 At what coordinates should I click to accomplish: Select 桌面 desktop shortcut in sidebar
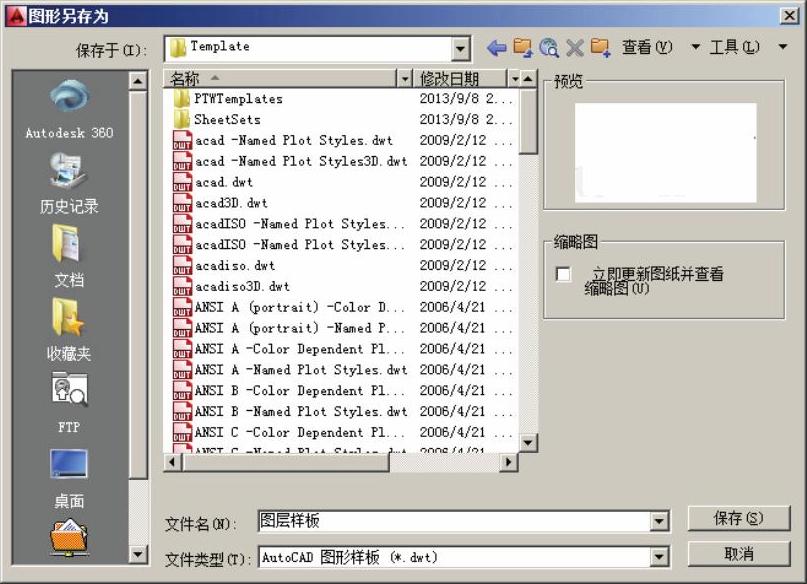(69, 475)
